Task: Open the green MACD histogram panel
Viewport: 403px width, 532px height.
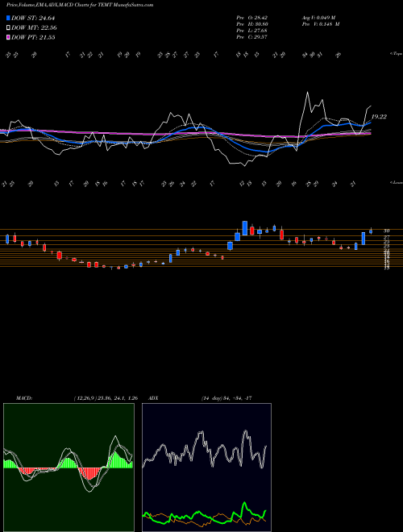Action: tap(69, 468)
